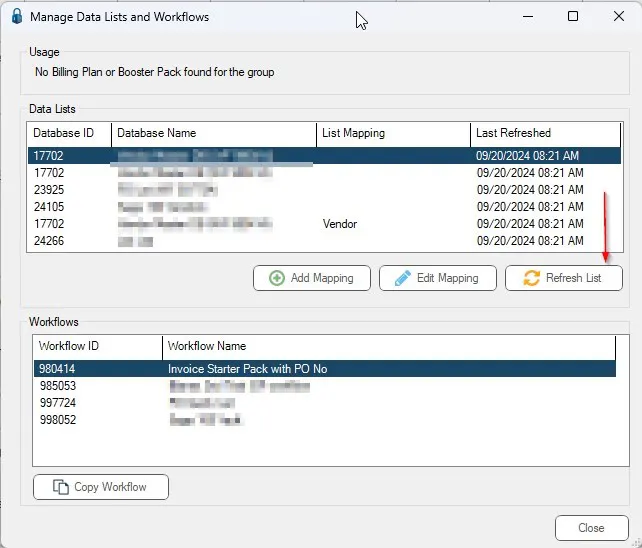Sort by Database ID column header
Viewport: 642px width, 548px height.
(x=70, y=133)
